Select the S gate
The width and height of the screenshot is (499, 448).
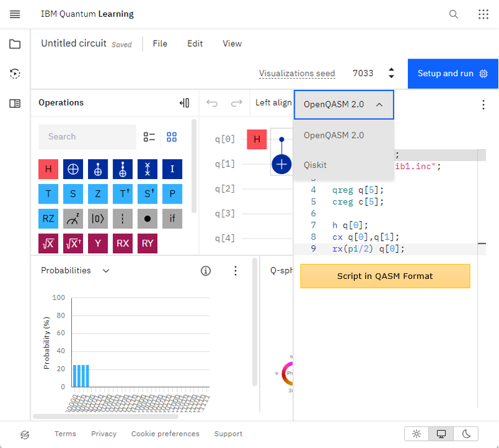[73, 193]
